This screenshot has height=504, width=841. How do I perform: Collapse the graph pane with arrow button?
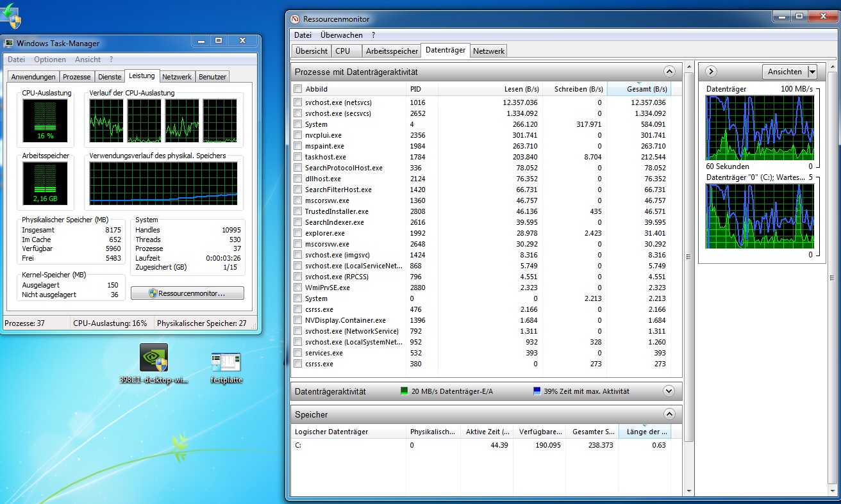click(711, 72)
